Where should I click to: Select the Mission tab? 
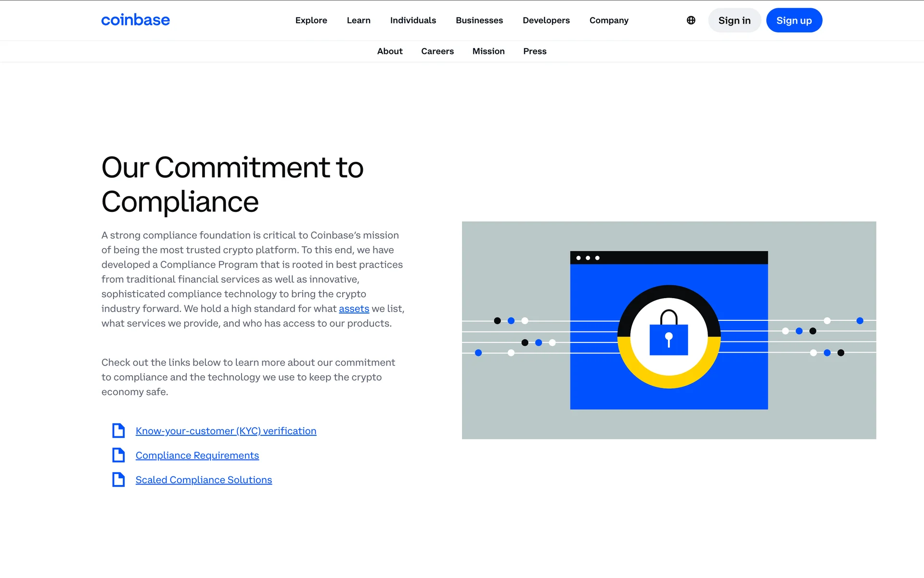coord(488,51)
